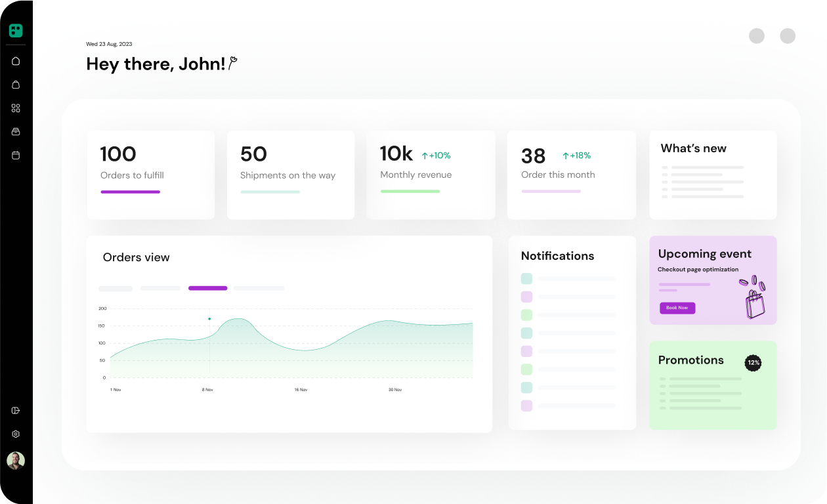
Task: Click the '150' y-axis value
Action: point(102,325)
